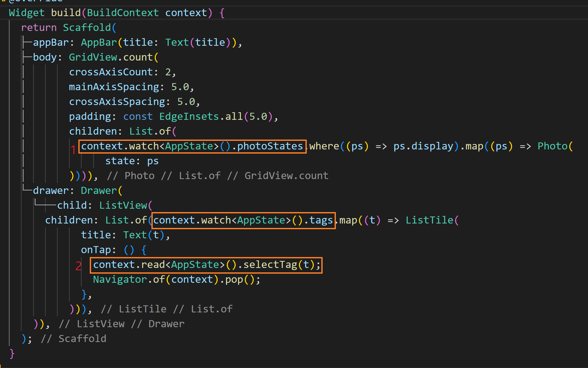This screenshot has height=368, width=588.
Task: Click the Scaffold class name after return
Action: point(87,28)
